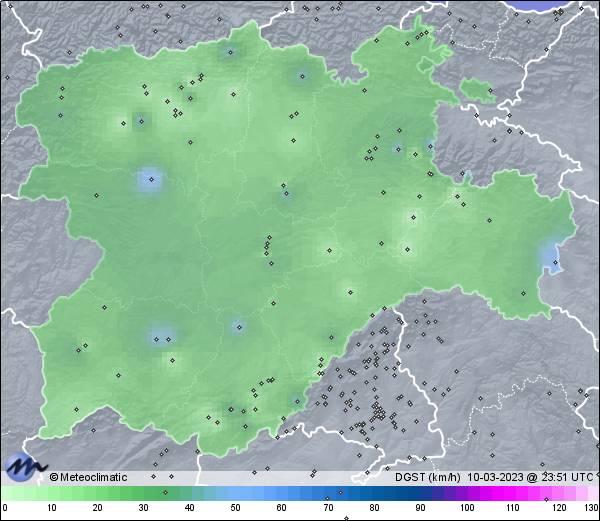Click scale label 30

(x=143, y=508)
